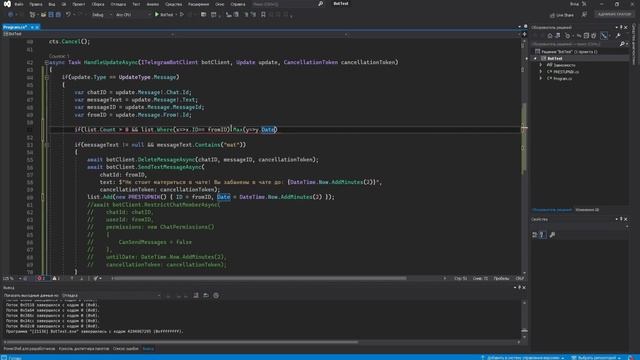This screenshot has width=640, height=360.
Task: Click the Bookmark toolbar icon
Action: click(263, 15)
